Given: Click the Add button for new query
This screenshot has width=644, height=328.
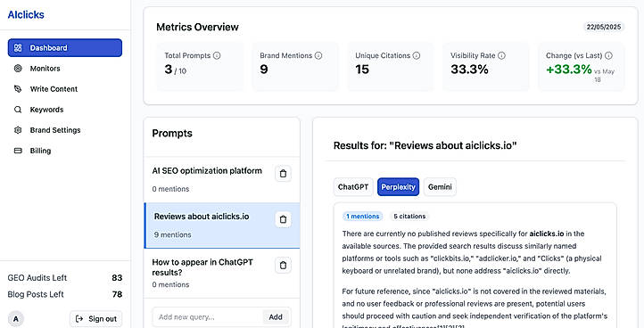Looking at the screenshot, I should pyautogui.click(x=276, y=317).
